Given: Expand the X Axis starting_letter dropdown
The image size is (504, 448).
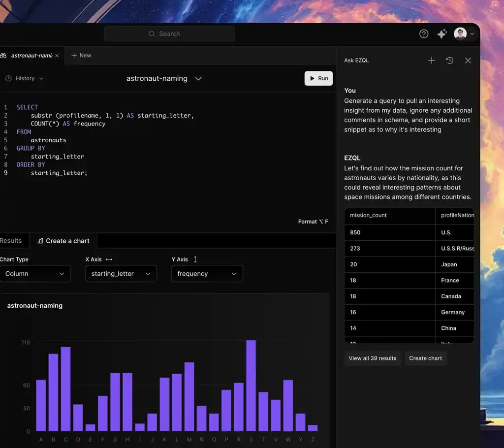Looking at the screenshot, I should 121,273.
